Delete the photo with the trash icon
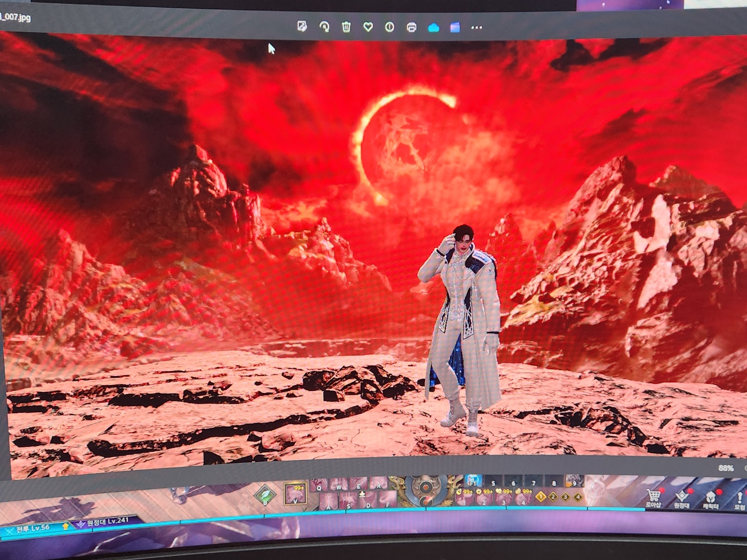Image resolution: width=747 pixels, height=560 pixels. 346,27
